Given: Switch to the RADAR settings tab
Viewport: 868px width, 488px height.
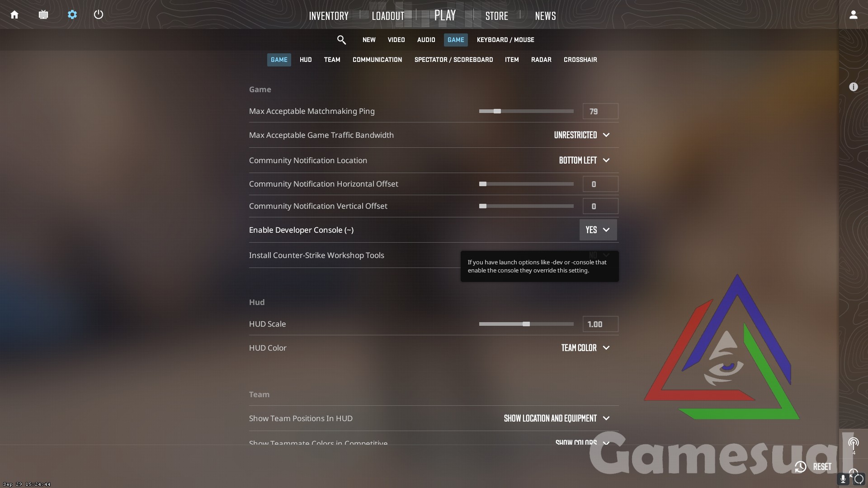Looking at the screenshot, I should (x=541, y=59).
